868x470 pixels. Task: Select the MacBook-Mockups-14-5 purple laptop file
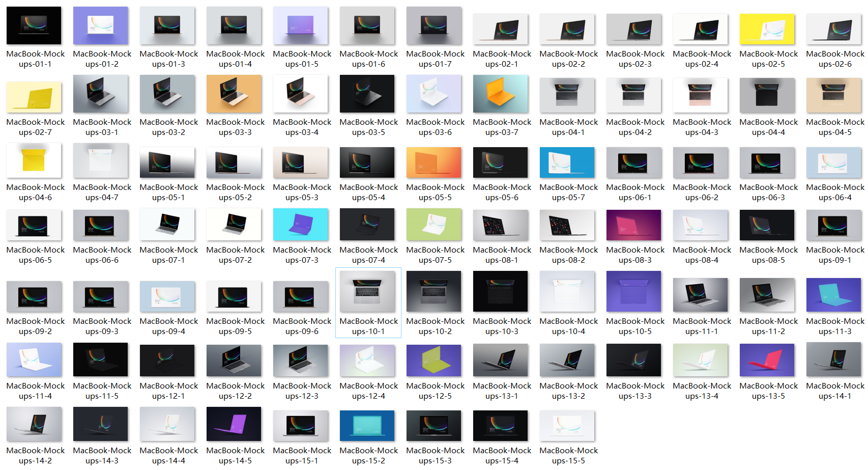[x=234, y=424]
